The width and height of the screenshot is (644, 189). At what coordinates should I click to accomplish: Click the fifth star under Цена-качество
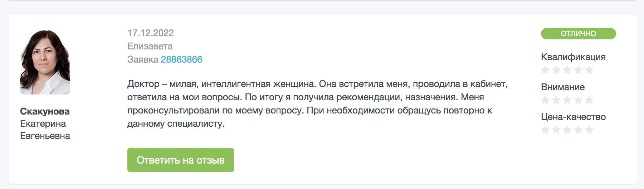(x=589, y=130)
